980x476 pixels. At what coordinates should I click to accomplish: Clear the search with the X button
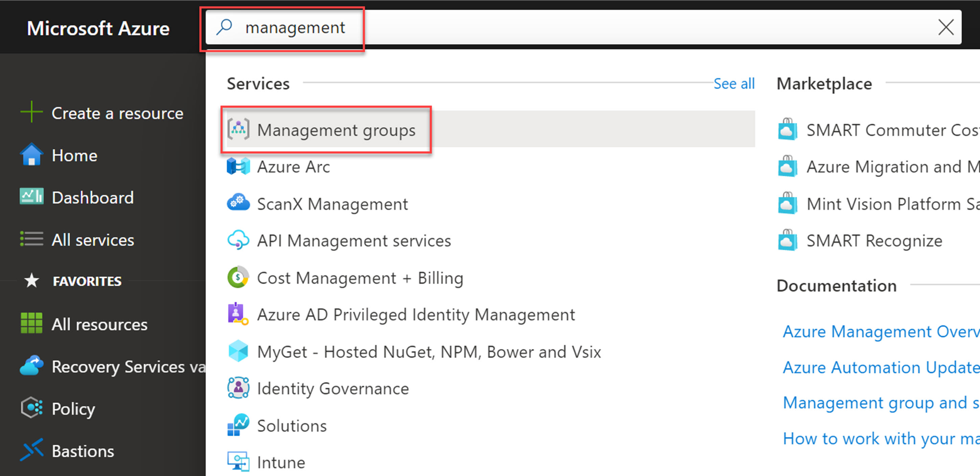[x=946, y=27]
